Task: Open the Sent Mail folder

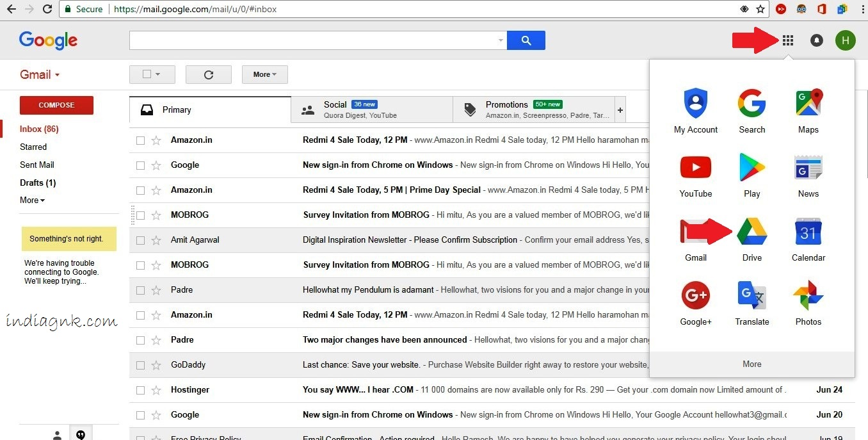Action: (x=37, y=165)
